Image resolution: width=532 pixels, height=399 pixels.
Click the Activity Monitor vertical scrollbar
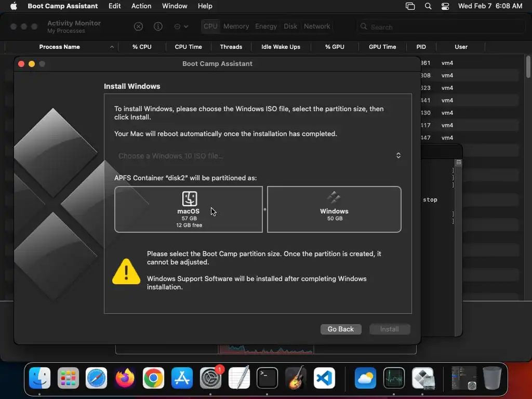tap(528, 67)
